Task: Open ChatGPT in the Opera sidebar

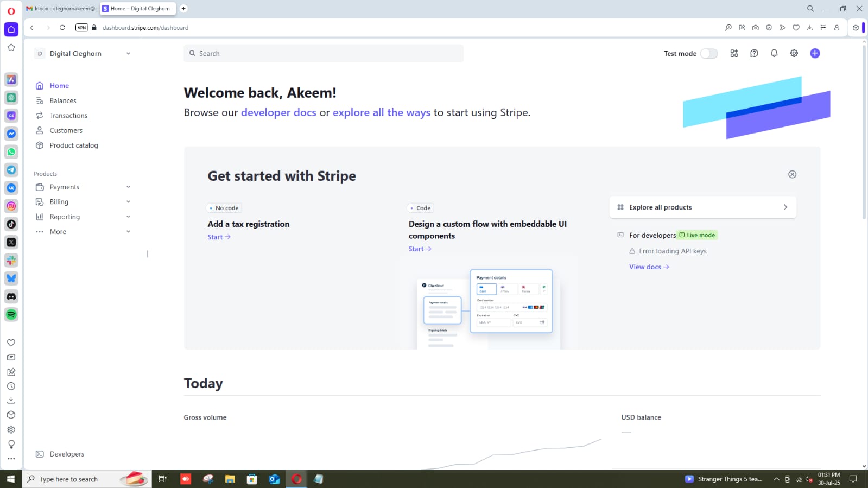Action: (x=11, y=98)
